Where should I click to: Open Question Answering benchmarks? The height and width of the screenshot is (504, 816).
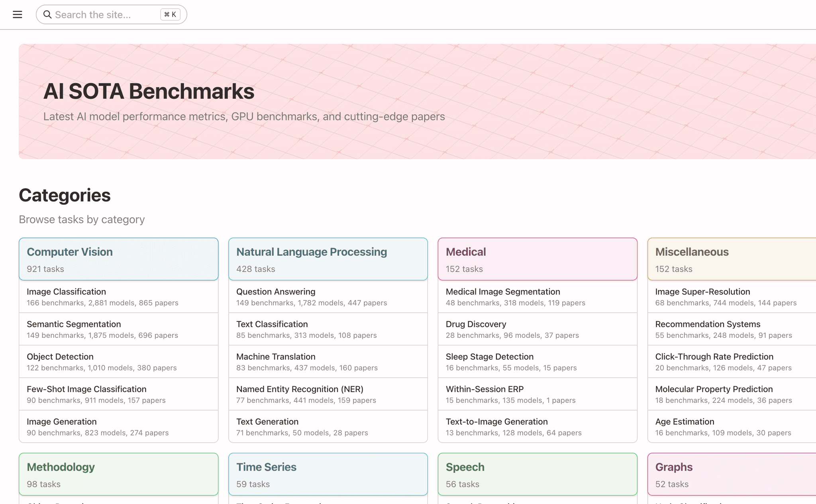328,297
